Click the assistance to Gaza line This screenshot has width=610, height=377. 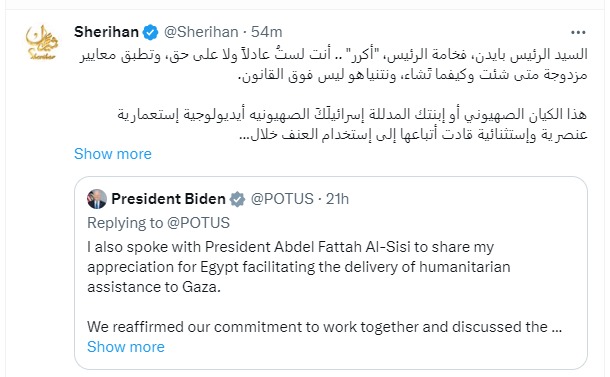coord(154,288)
